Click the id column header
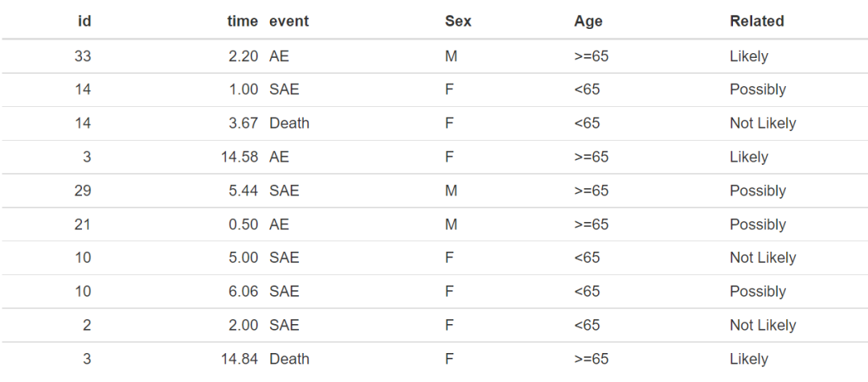The width and height of the screenshot is (868, 382). pyautogui.click(x=84, y=21)
